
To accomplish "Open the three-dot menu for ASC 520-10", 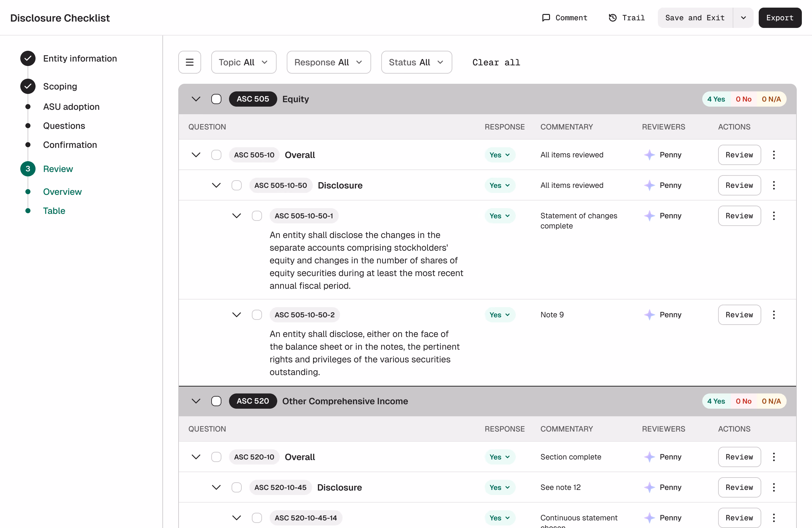I will pos(774,457).
